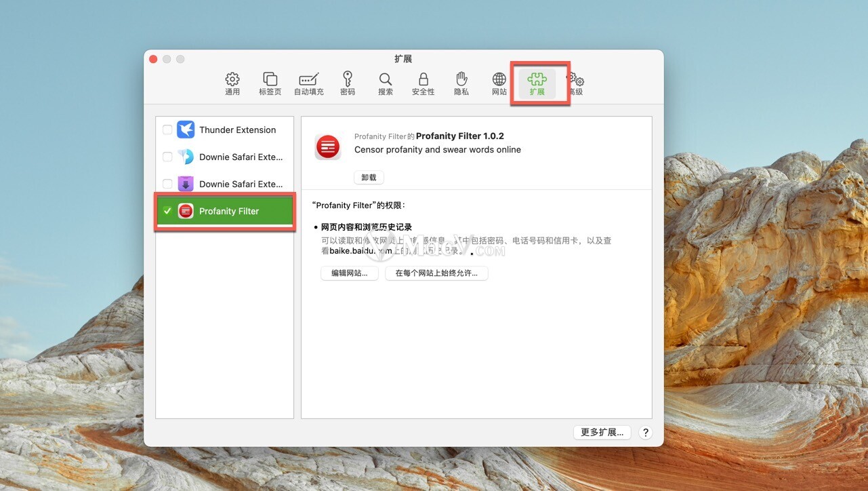Click the purple Downie download extension icon
This screenshot has width=868, height=491.
(x=186, y=184)
